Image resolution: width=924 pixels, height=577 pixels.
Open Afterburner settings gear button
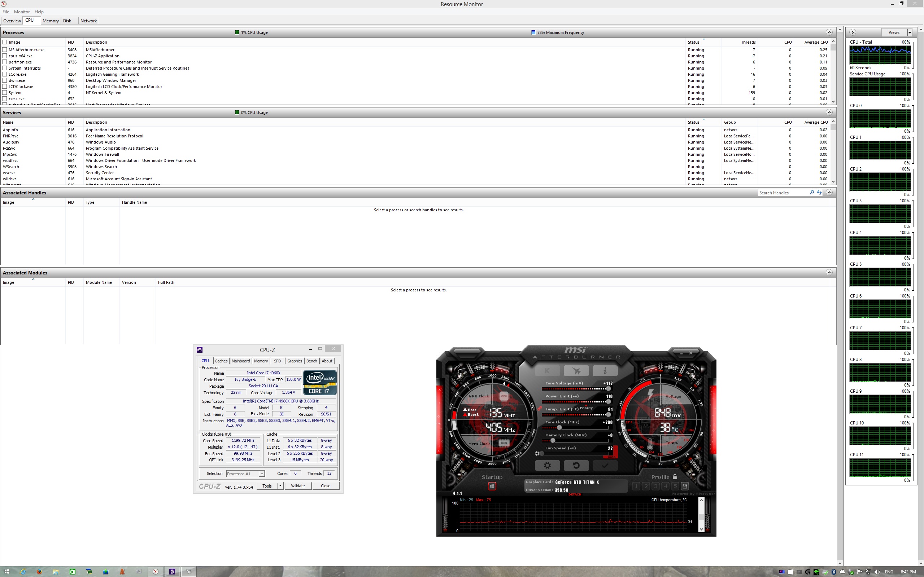click(x=547, y=465)
